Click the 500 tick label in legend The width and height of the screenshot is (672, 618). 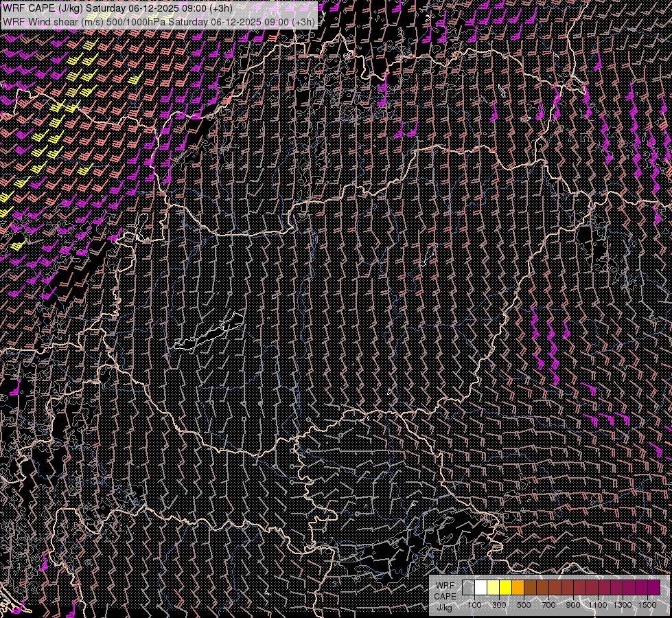[524, 605]
